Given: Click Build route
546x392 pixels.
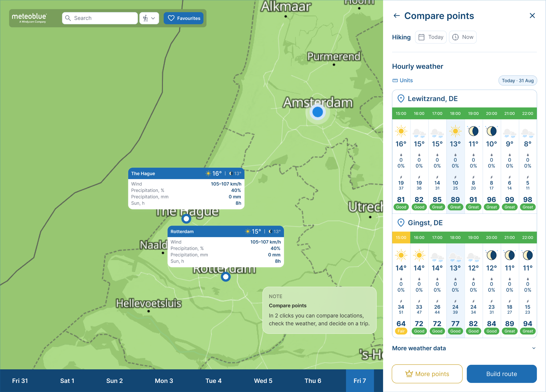Looking at the screenshot, I should coord(502,374).
